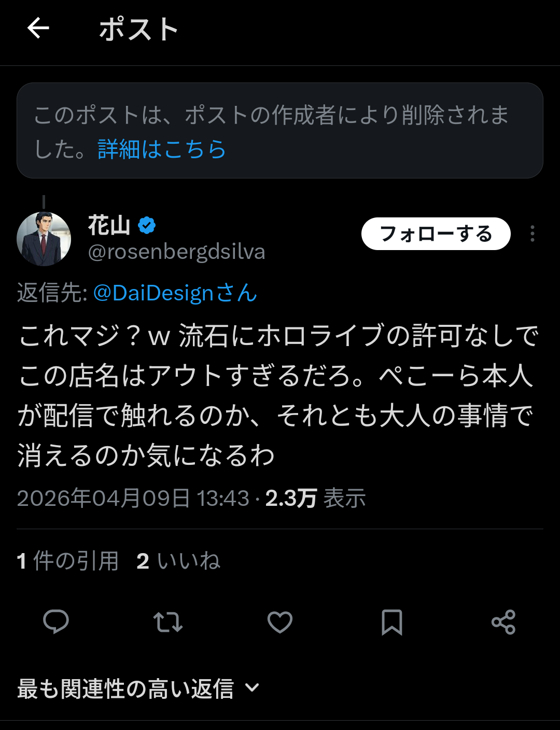The image size is (560, 730).
Task: Tap the repost arrows icon
Action: tap(168, 622)
